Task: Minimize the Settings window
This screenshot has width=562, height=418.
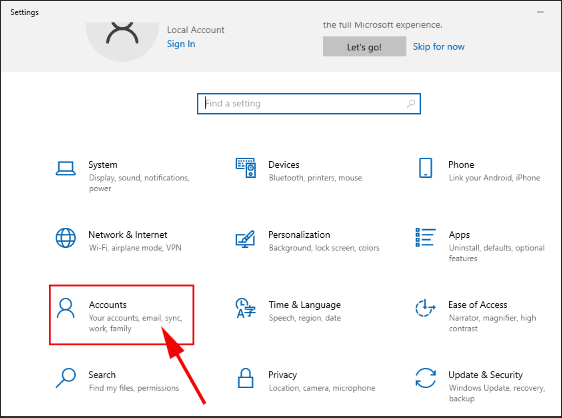Action: [x=540, y=12]
